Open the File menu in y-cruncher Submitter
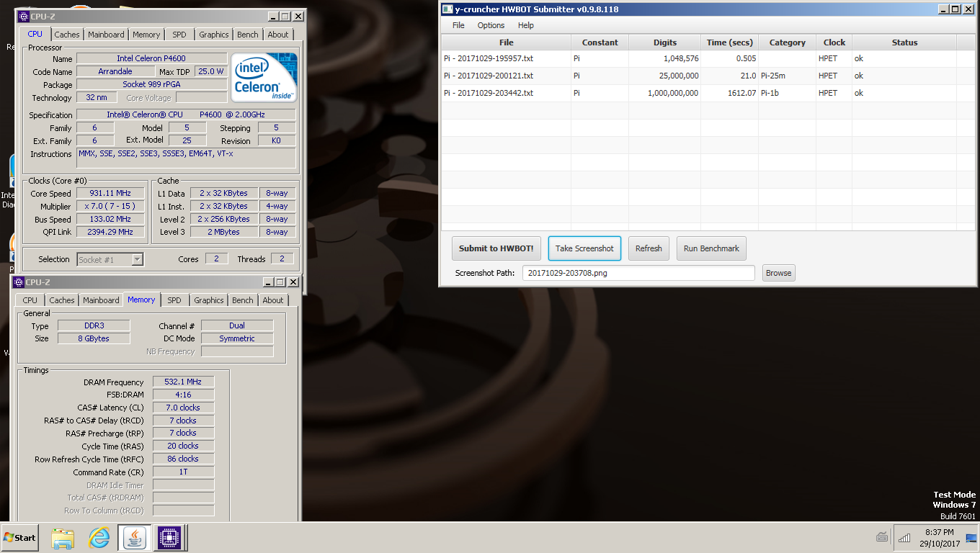The image size is (980, 553). coord(458,25)
